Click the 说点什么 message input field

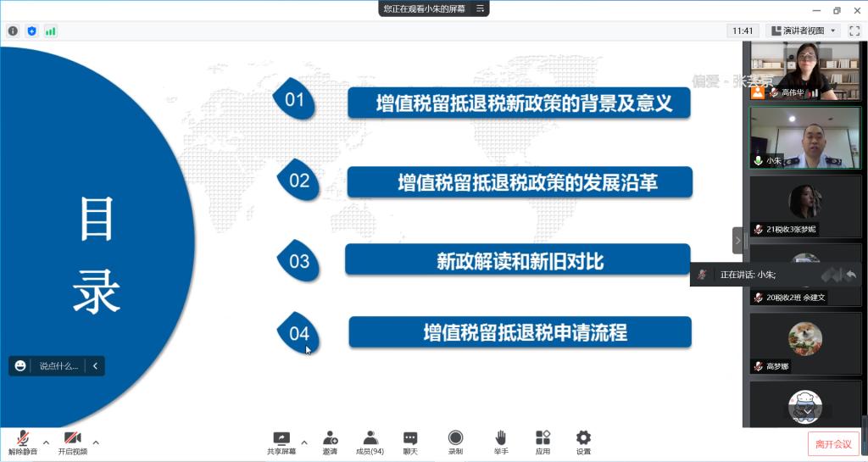pyautogui.click(x=58, y=366)
